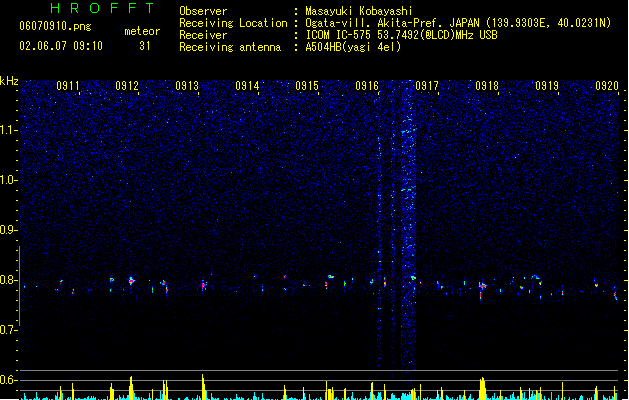Image resolution: width=629 pixels, height=400 pixels.
Task: Click the 0918 time marker
Action: coord(487,86)
